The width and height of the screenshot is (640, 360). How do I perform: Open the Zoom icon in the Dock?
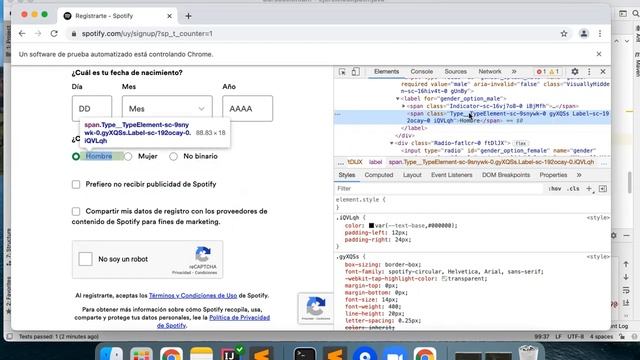click(x=395, y=354)
